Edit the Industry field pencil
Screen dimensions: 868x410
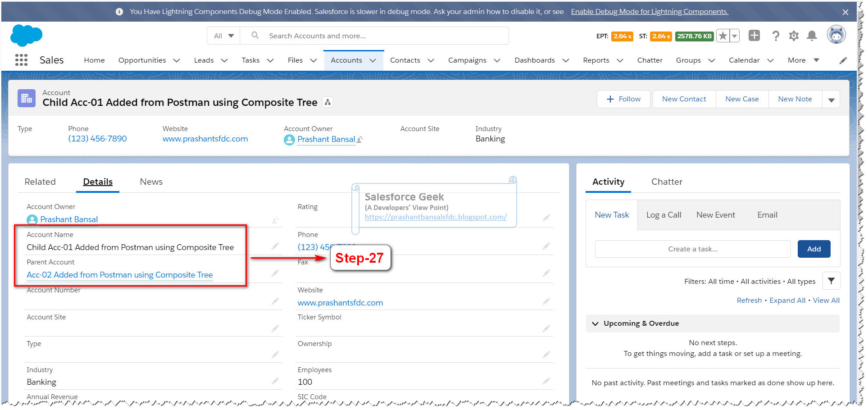[275, 381]
